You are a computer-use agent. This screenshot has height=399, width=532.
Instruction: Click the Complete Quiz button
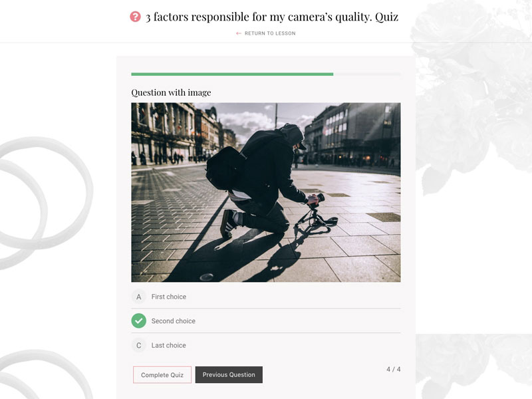click(x=162, y=375)
